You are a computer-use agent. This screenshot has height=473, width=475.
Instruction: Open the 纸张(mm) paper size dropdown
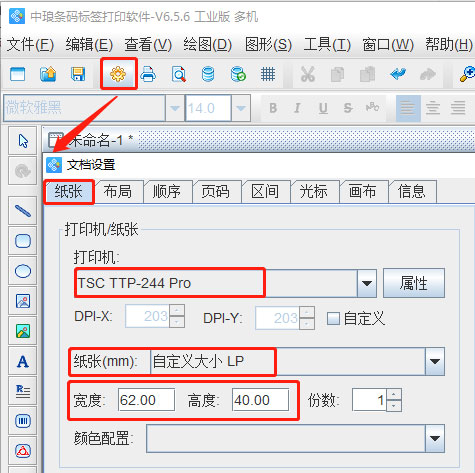(x=435, y=362)
